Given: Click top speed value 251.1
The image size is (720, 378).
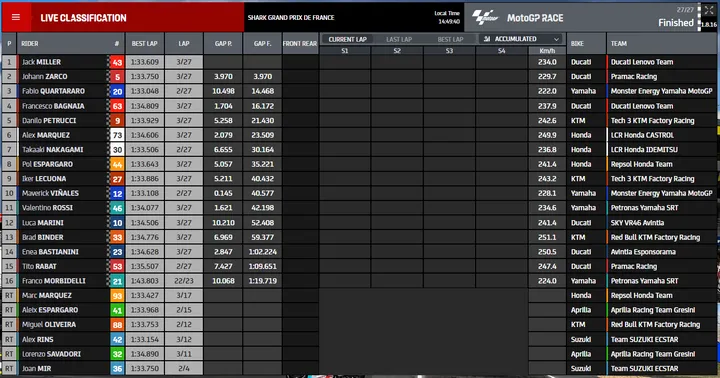Looking at the screenshot, I should (547, 237).
